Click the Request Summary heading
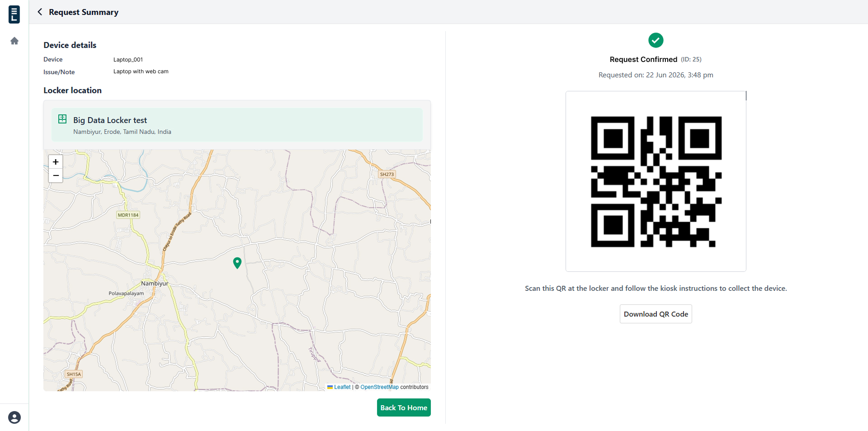 (84, 12)
